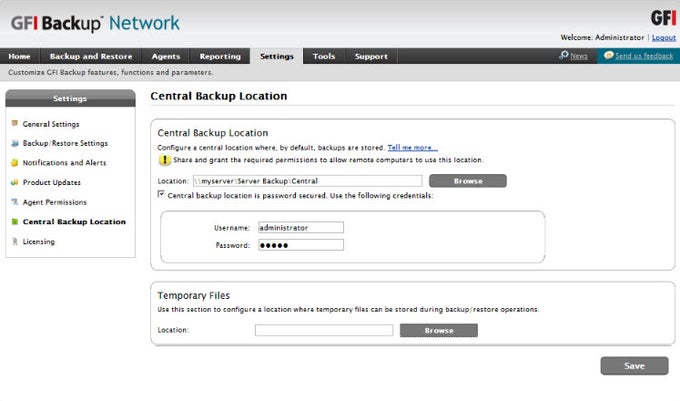Open Licensing settings

click(x=39, y=241)
